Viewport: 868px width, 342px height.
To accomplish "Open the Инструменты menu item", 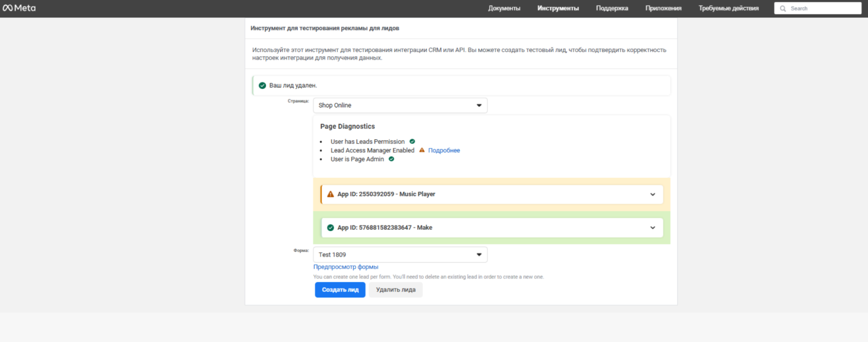I will point(558,8).
